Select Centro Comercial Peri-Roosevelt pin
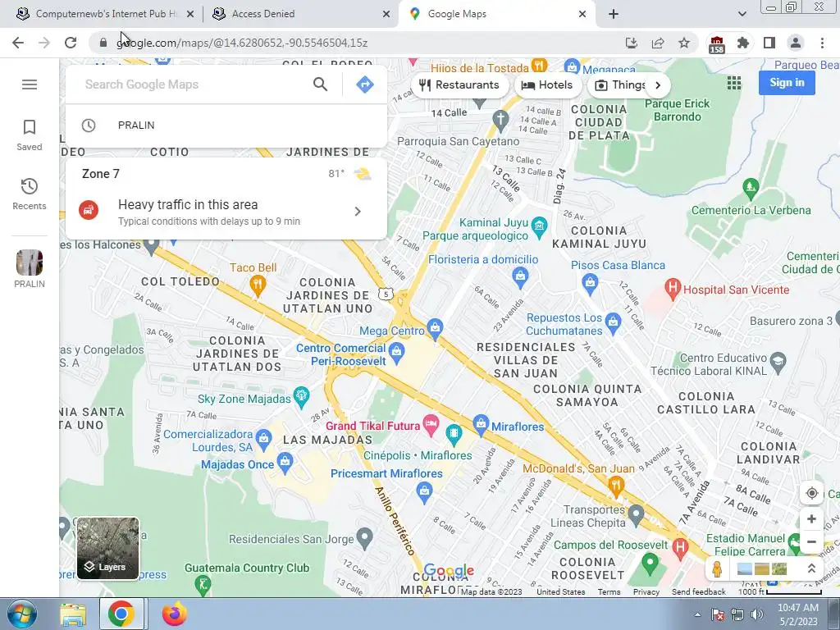 click(397, 353)
